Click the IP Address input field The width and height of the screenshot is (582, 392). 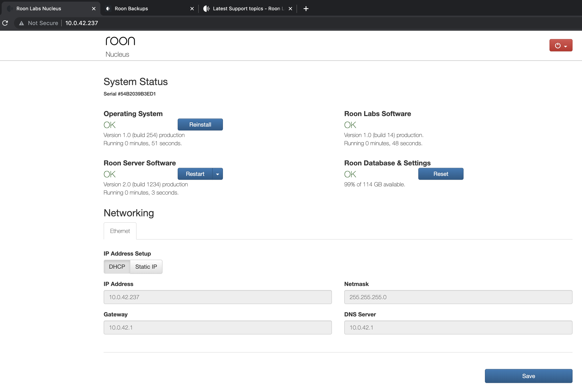pyautogui.click(x=217, y=297)
